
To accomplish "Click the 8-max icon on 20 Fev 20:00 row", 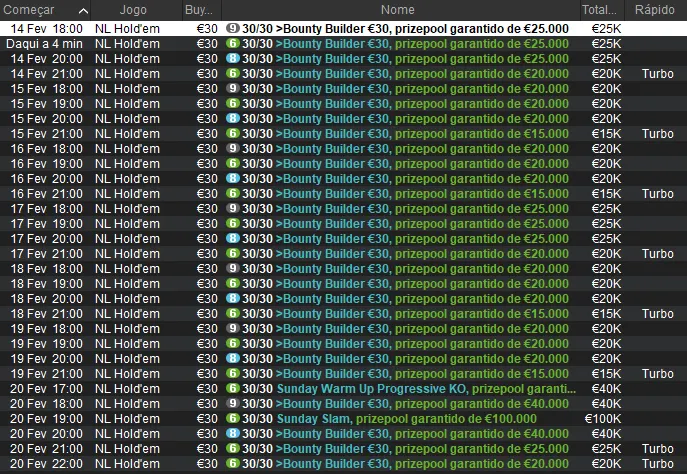I will 233,433.
